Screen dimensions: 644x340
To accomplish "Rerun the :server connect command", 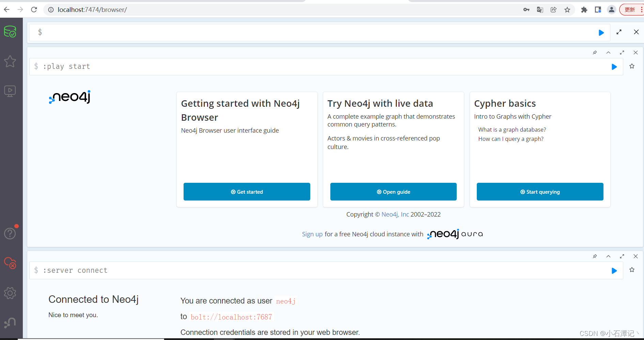I will 614,271.
